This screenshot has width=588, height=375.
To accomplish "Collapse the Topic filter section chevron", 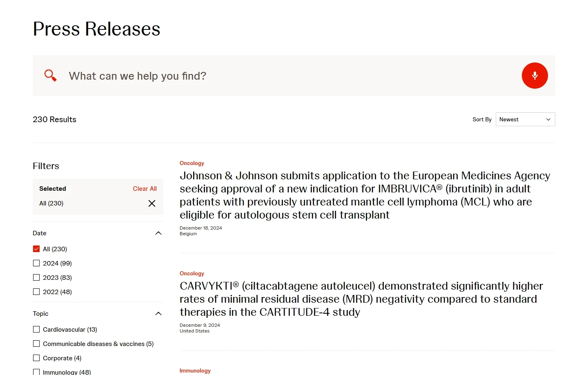I will (158, 313).
